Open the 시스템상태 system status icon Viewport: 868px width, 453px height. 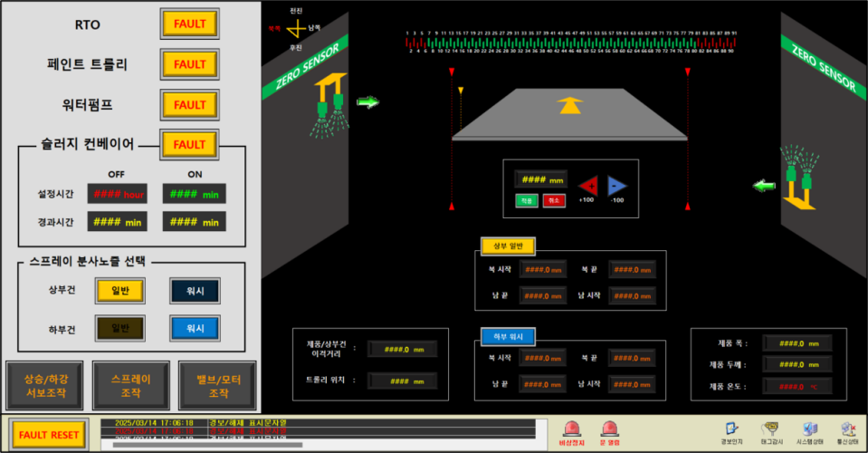810,429
